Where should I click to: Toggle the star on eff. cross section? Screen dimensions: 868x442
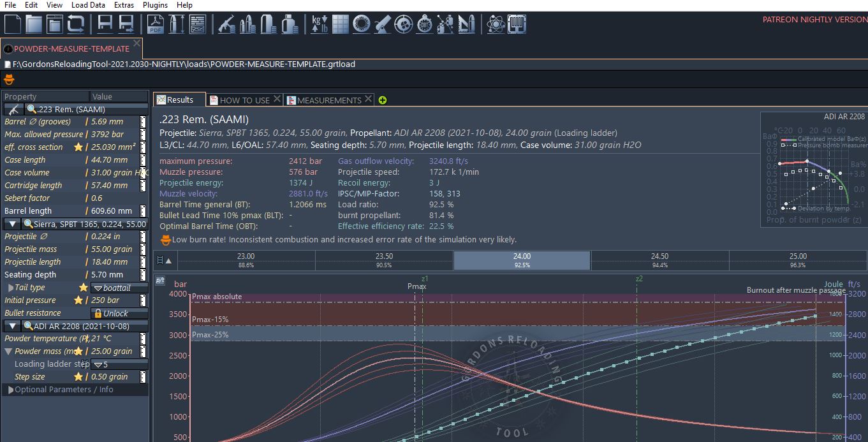tap(78, 147)
